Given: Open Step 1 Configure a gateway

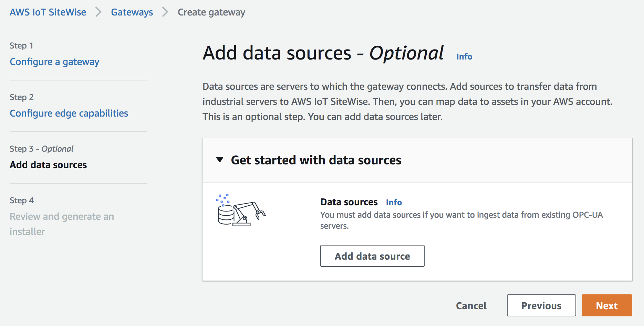Looking at the screenshot, I should point(54,62).
